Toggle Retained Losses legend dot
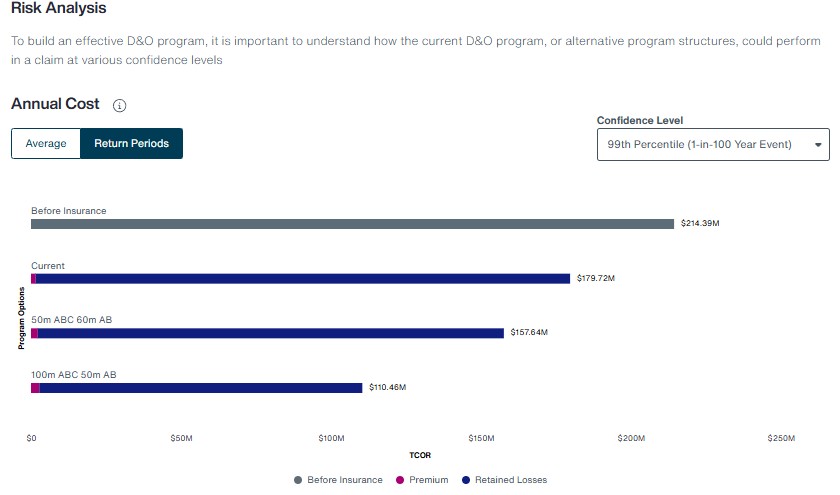The width and height of the screenshot is (840, 495). pos(466,480)
